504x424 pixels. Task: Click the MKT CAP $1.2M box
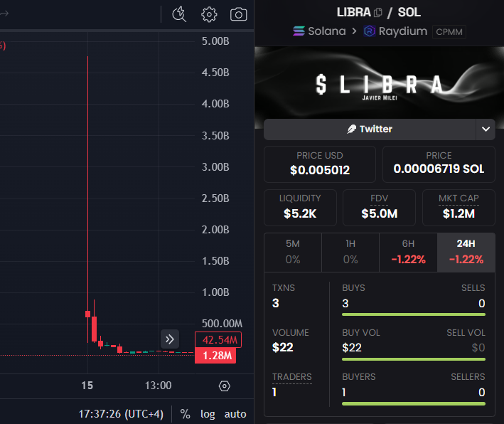pyautogui.click(x=459, y=208)
